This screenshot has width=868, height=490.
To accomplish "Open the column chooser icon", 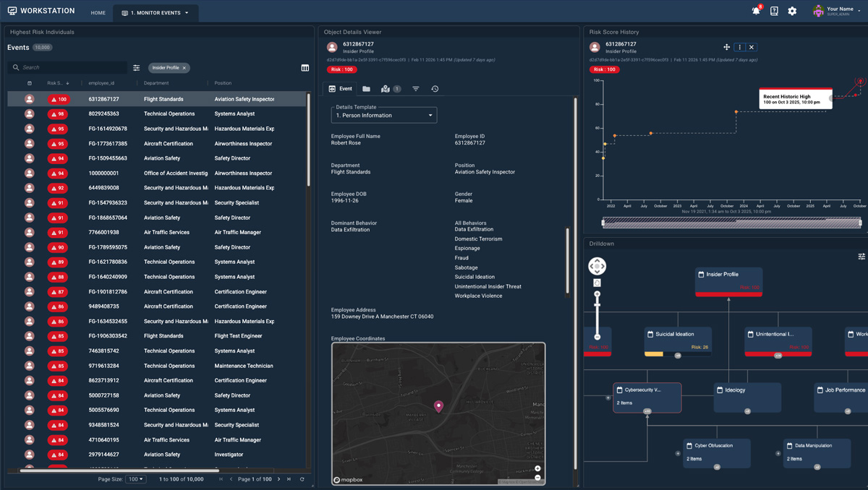I will [305, 67].
